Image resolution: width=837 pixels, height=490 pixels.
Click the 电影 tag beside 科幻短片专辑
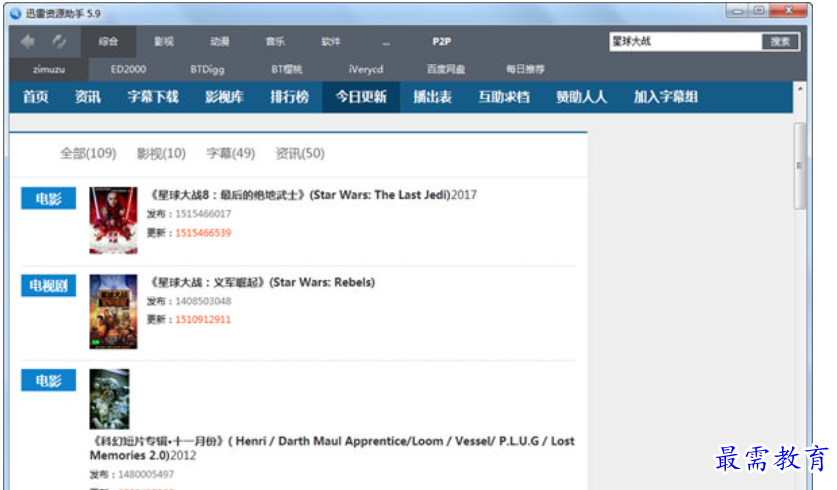coord(49,381)
